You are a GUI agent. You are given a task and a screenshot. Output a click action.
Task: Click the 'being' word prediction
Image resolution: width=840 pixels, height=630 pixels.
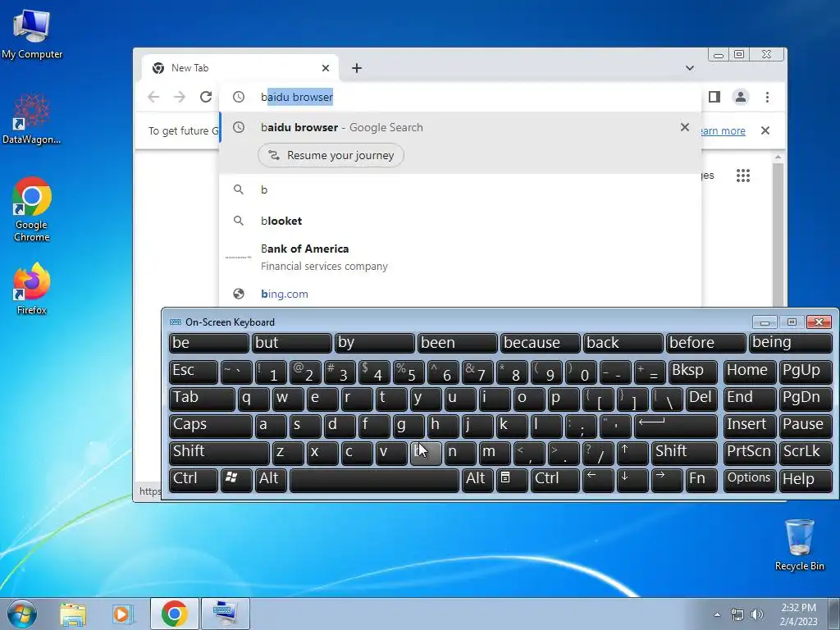tap(790, 343)
